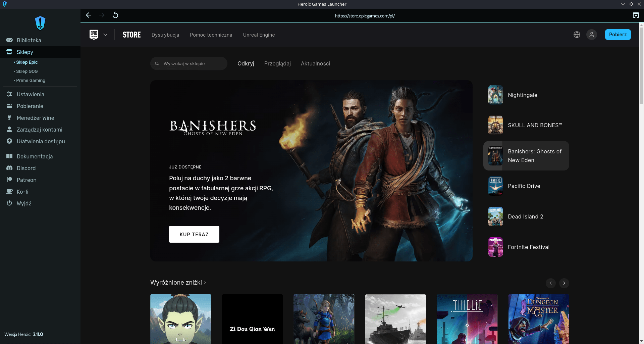Click the Ustawienia sliders icon
Viewport: 644px width, 344px height.
pos(9,94)
